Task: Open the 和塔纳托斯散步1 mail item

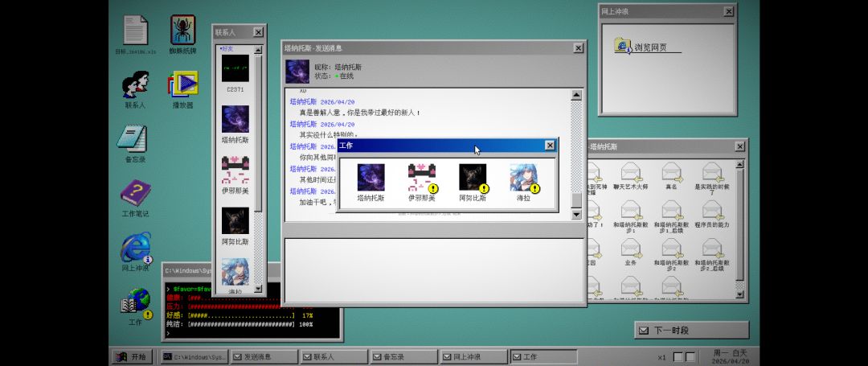Action: 631,216
